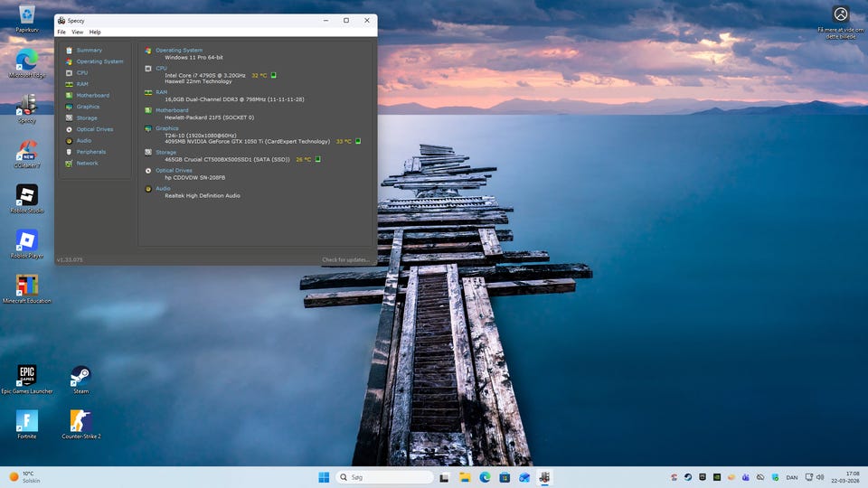The image size is (868, 488).
Task: Click the Check for updates link
Action: [x=345, y=260]
